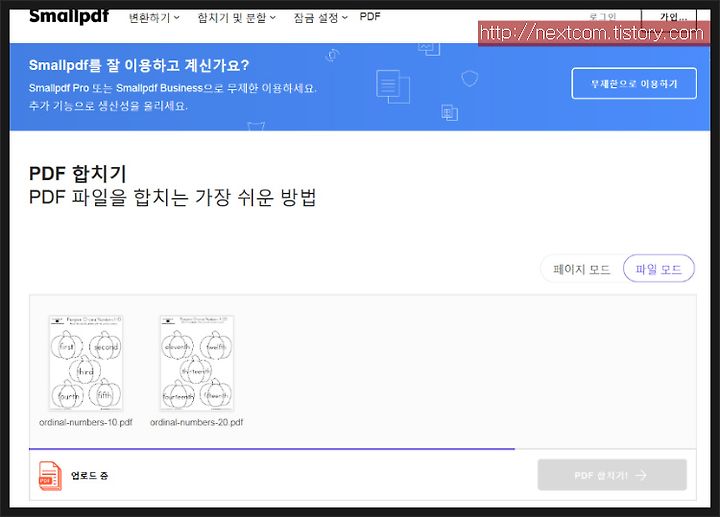
Task: Expand the 잠금 설정 menu
Action: click(321, 18)
